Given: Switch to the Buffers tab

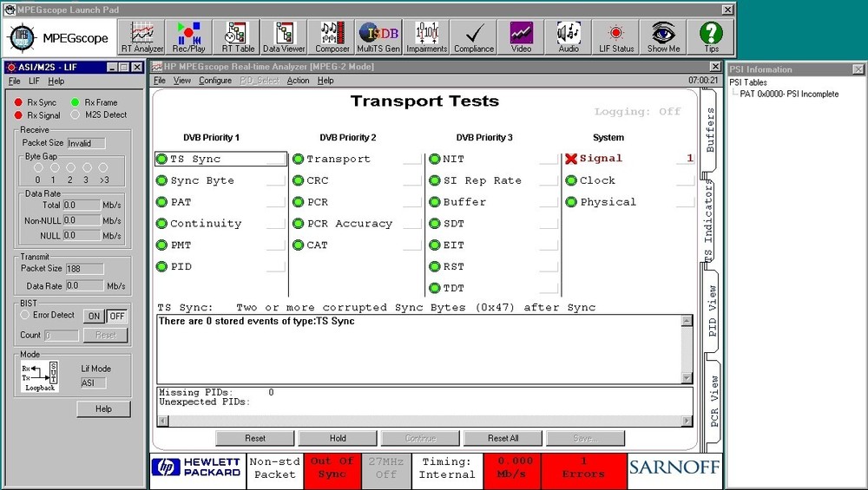Looking at the screenshot, I should click(x=710, y=130).
